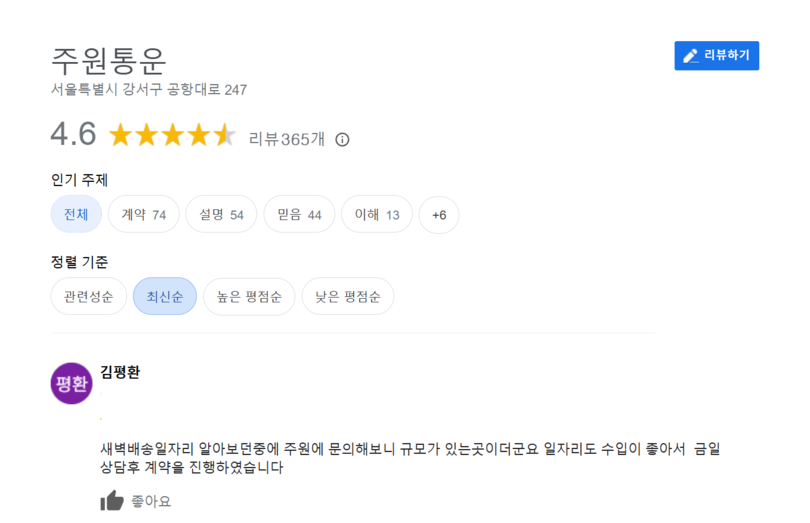The width and height of the screenshot is (810, 523).
Task: Sort reviews by 높은 평점순
Action: point(249,296)
